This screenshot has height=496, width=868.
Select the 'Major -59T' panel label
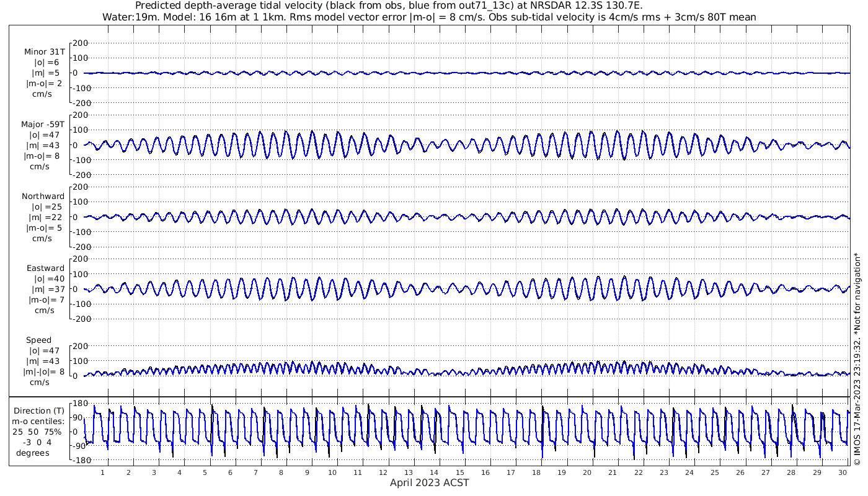click(x=43, y=124)
